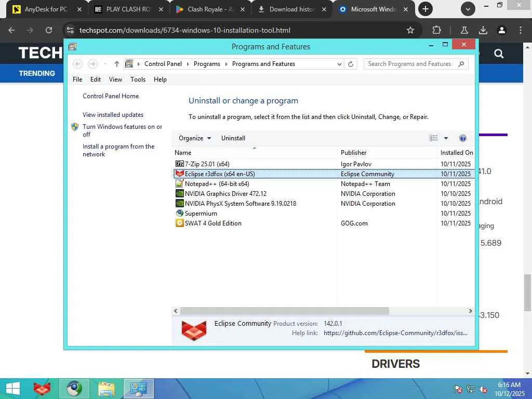
Task: Open File Explorer from taskbar
Action: click(106, 389)
